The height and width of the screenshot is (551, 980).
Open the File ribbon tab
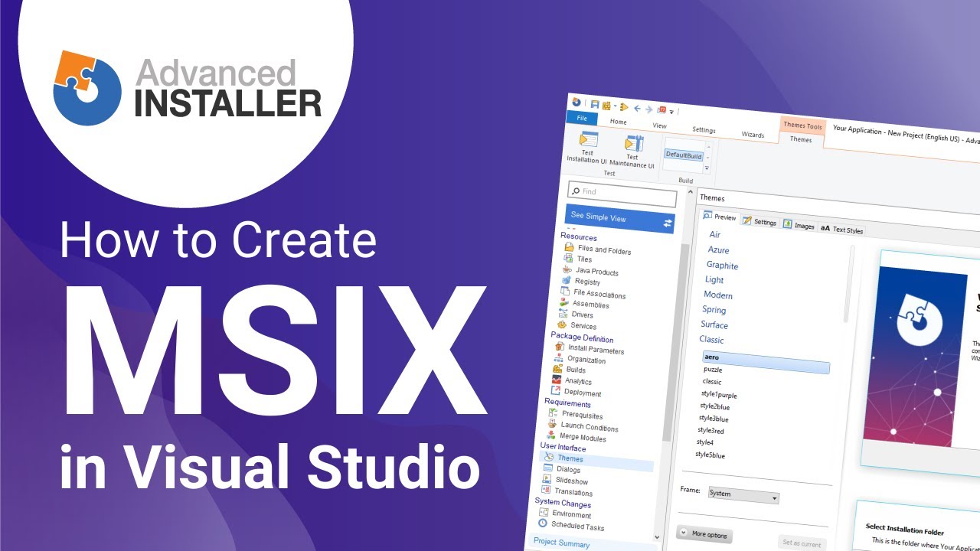coord(582,118)
